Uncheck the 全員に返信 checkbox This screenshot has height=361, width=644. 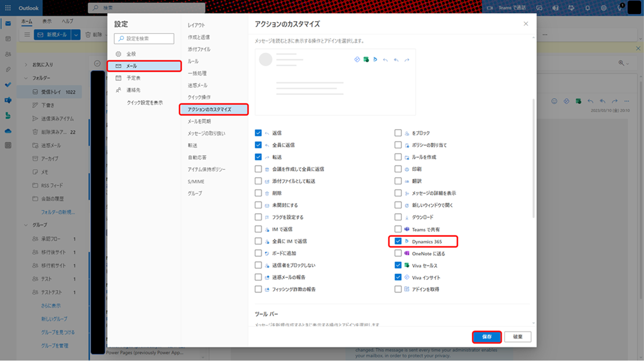pyautogui.click(x=258, y=145)
